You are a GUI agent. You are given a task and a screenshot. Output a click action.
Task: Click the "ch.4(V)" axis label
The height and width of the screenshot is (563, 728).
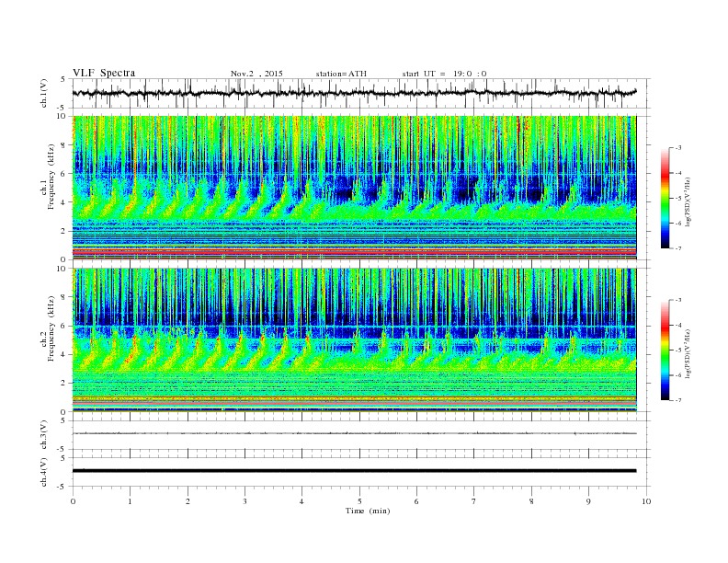(x=44, y=472)
